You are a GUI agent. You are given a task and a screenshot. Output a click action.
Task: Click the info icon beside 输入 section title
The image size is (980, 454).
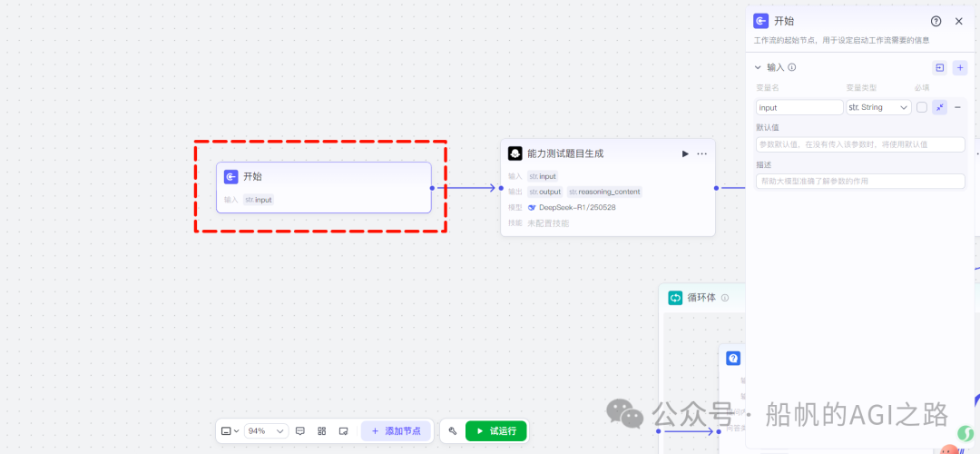click(792, 67)
